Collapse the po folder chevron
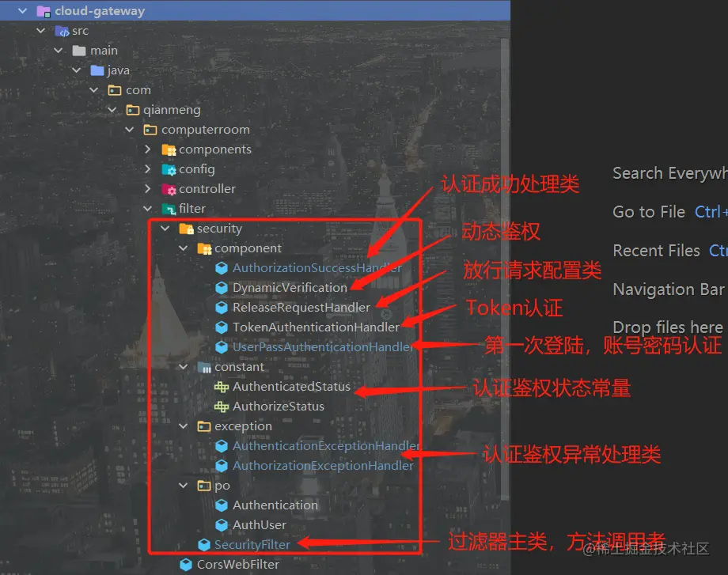Image resolution: width=728 pixels, height=575 pixels. (184, 486)
